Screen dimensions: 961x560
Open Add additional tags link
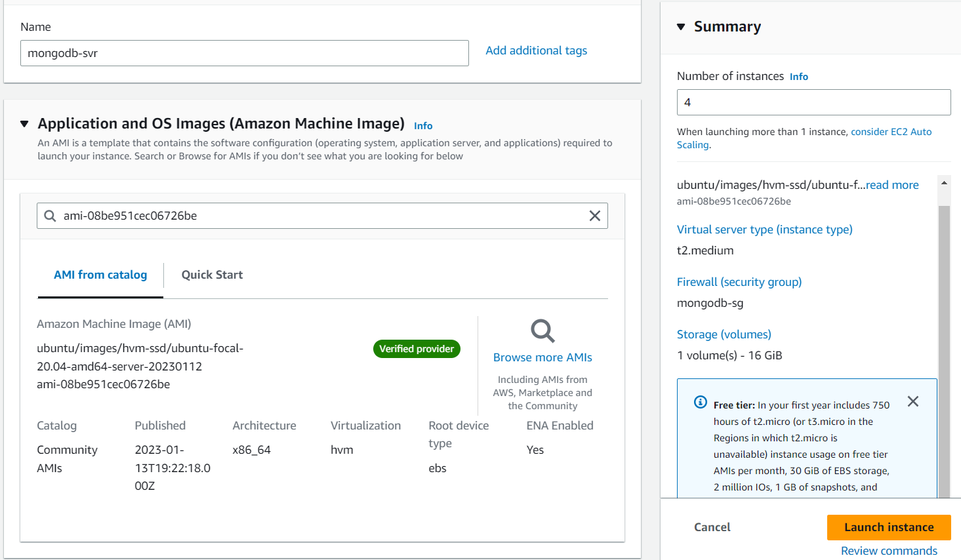[536, 50]
